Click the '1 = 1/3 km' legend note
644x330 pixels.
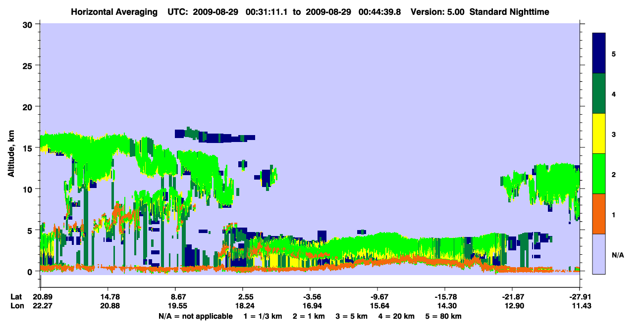[264, 316]
